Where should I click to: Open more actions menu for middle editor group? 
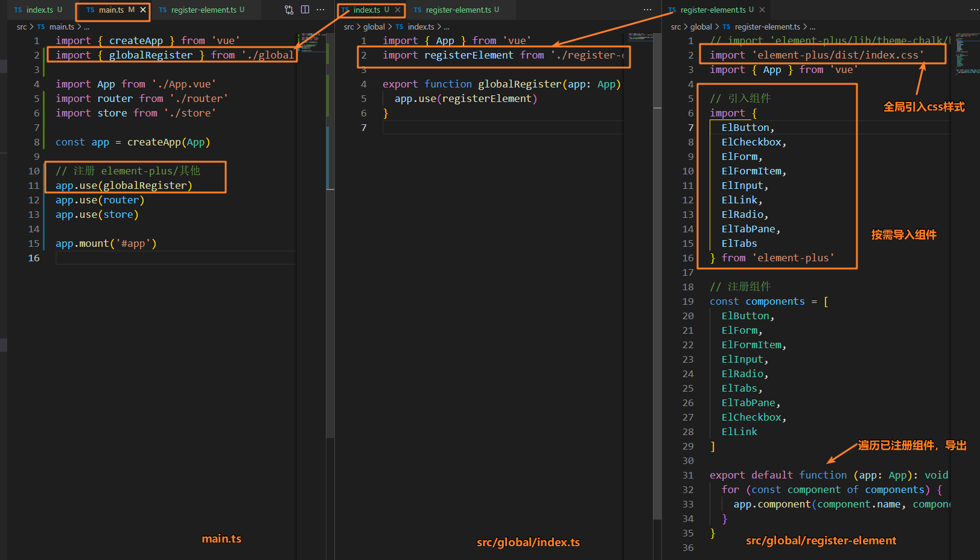click(x=647, y=10)
